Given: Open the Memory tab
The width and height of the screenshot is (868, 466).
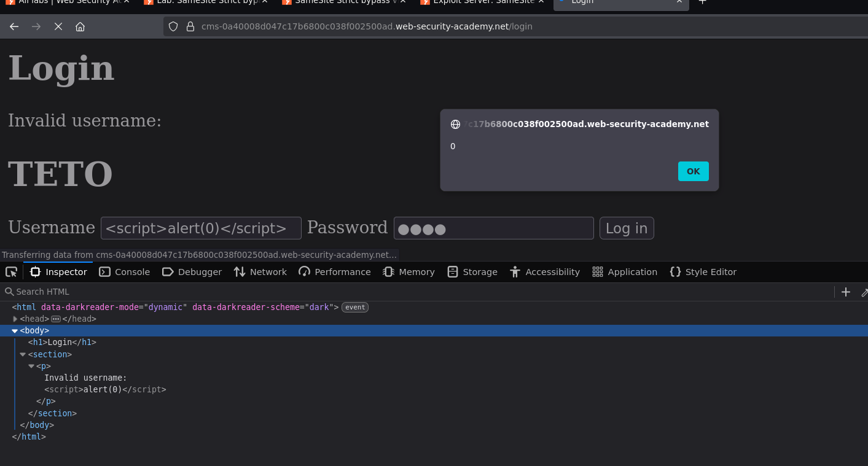Looking at the screenshot, I should click(x=409, y=272).
